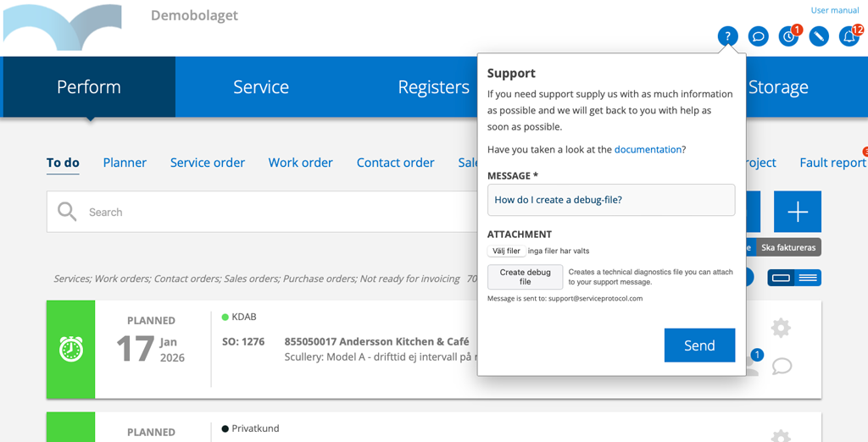This screenshot has width=868, height=442.
Task: Click the blue plus add button
Action: tap(797, 212)
